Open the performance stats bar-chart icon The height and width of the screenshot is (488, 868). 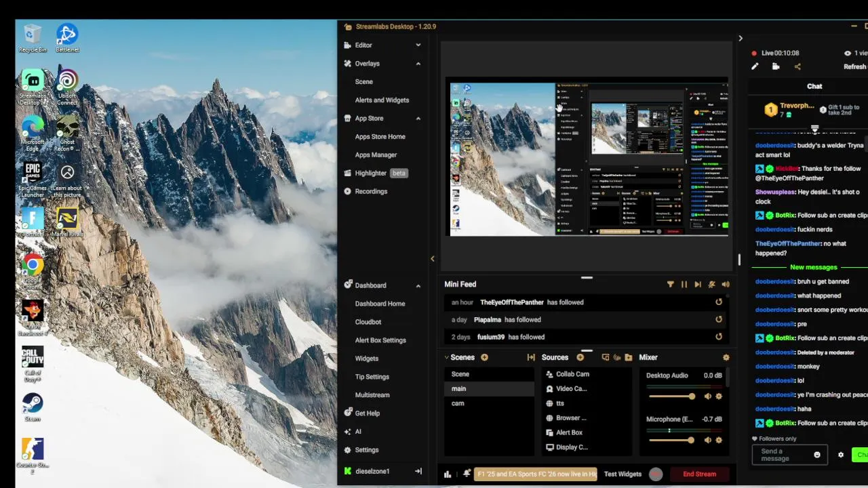[448, 474]
